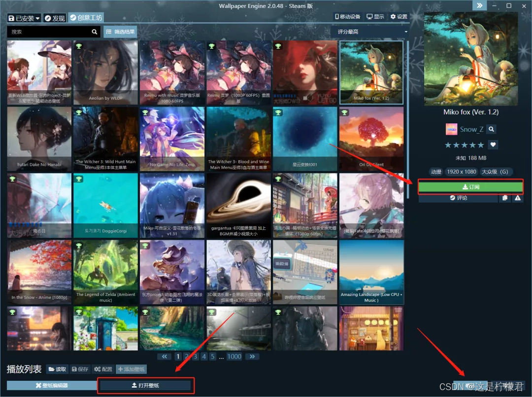532x397 pixels.
Task: Open the Installed (已安装) tab dropdown
Action: [x=24, y=18]
